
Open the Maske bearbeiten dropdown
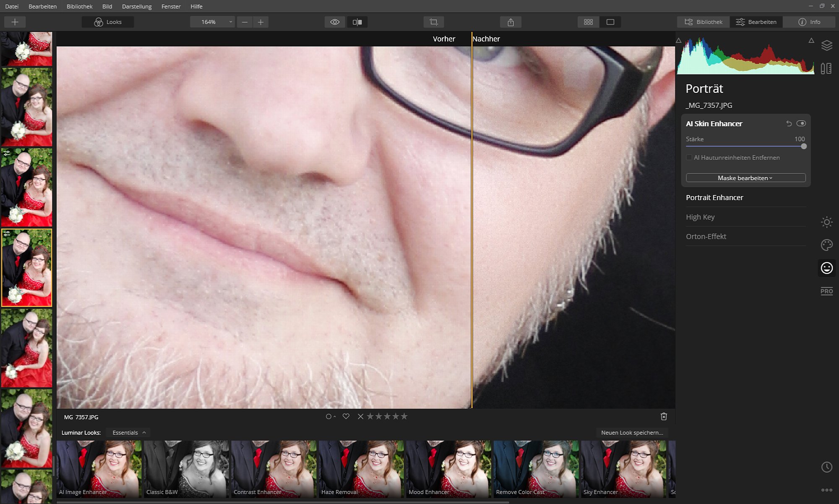tap(745, 178)
